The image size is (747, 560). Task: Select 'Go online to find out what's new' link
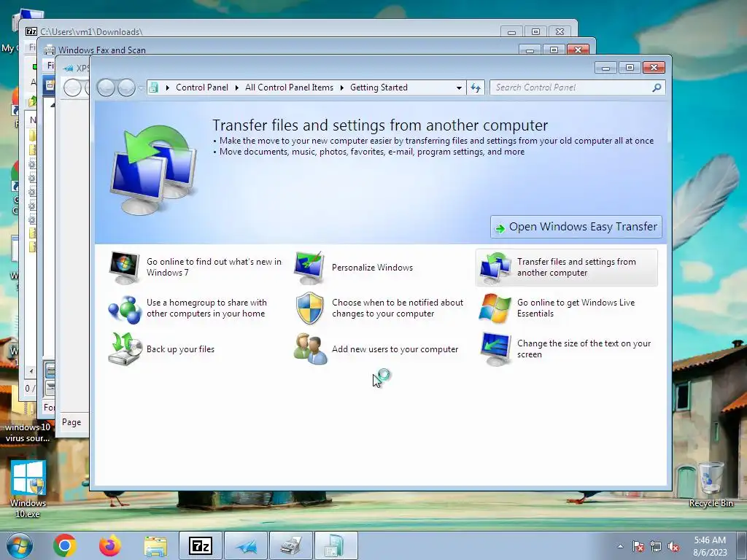[214, 267]
